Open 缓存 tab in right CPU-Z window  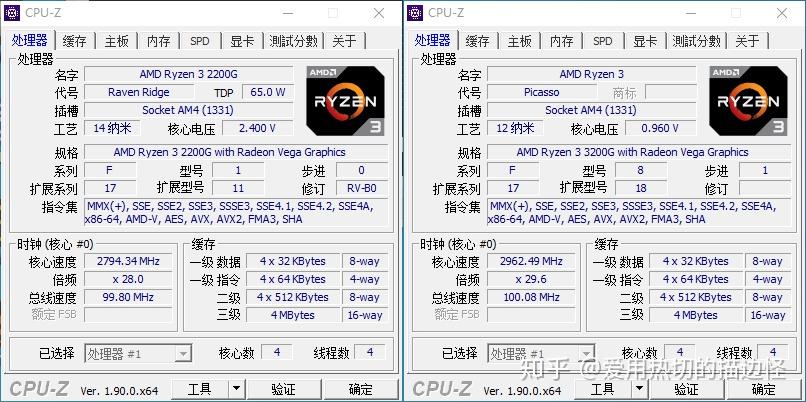tap(478, 41)
